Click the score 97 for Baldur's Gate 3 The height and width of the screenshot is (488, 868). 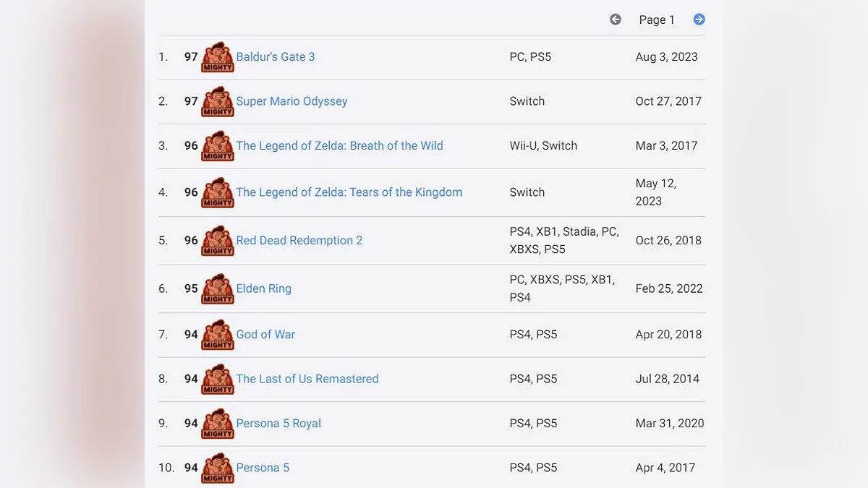191,57
